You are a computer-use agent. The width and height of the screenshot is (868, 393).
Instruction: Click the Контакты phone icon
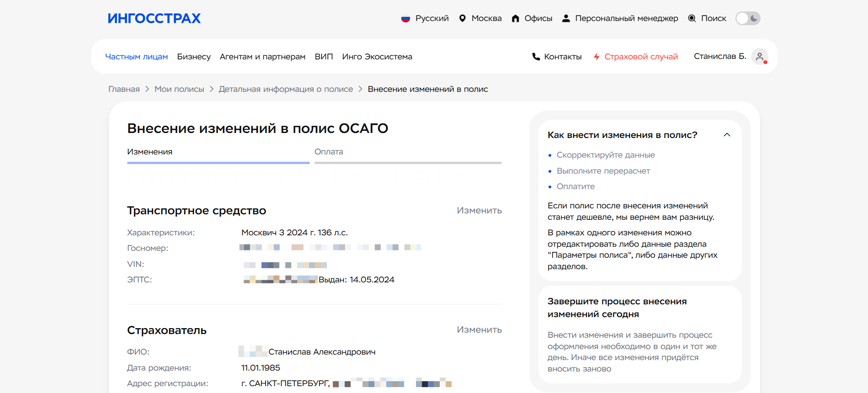coord(536,57)
